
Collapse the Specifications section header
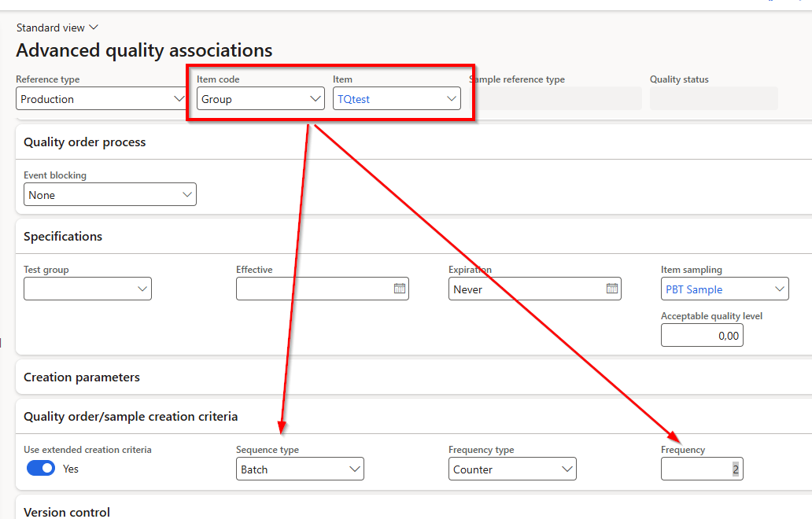(63, 237)
